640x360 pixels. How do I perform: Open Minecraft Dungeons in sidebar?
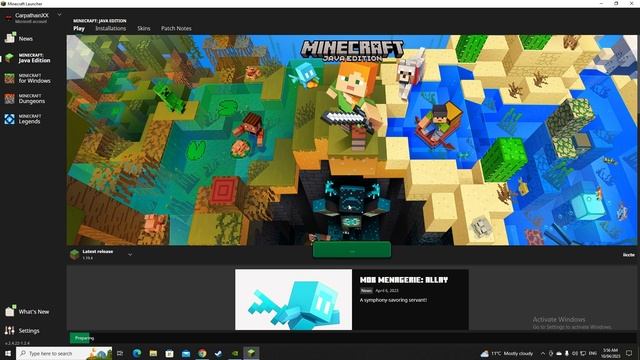click(x=25, y=99)
